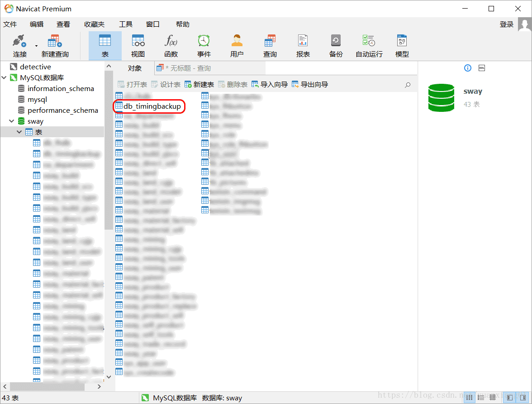The height and width of the screenshot is (404, 532).
Task: Click the 删除表 button
Action: (x=233, y=85)
